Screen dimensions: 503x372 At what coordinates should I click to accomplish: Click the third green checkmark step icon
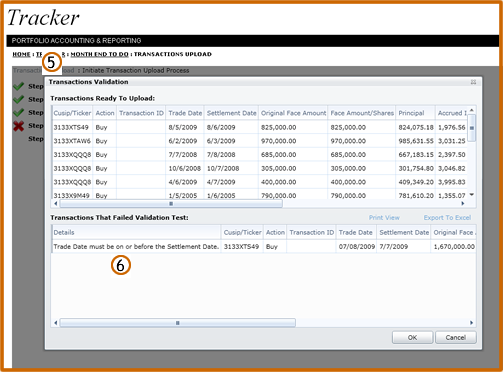pyautogui.click(x=19, y=112)
